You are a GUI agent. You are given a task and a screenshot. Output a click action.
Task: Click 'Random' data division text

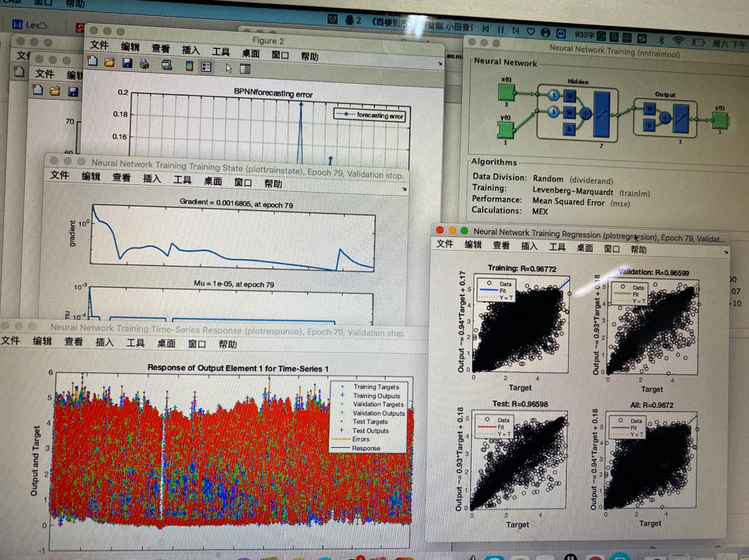(548, 179)
